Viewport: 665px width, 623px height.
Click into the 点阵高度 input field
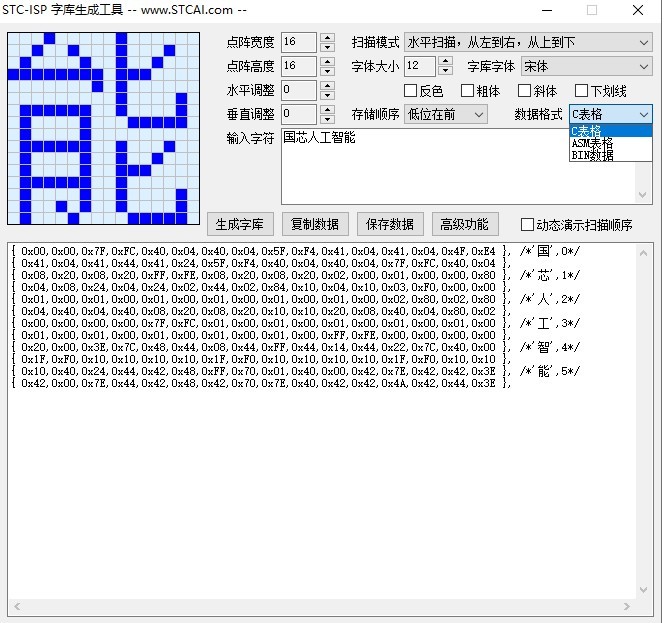299,67
